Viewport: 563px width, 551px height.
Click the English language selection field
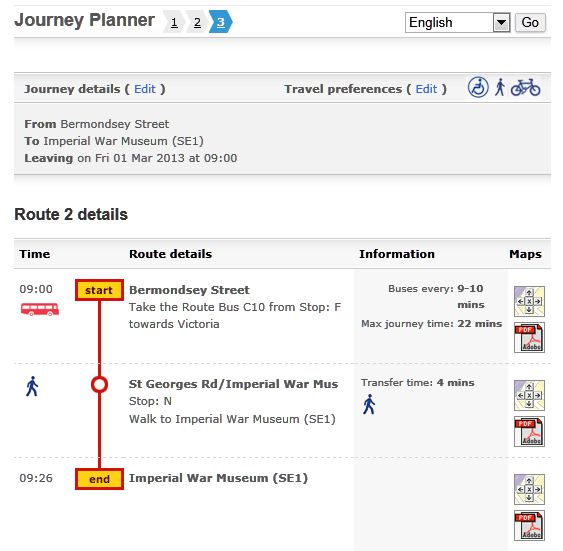[457, 23]
